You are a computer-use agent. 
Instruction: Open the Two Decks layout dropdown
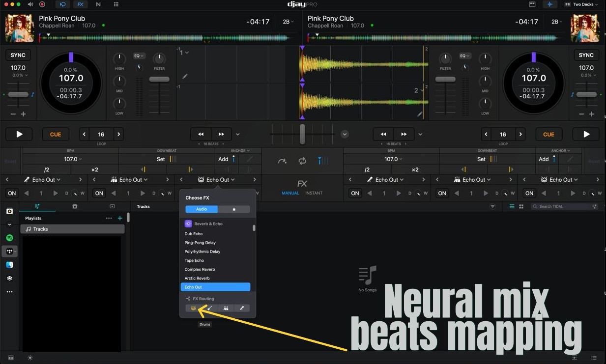pos(582,4)
